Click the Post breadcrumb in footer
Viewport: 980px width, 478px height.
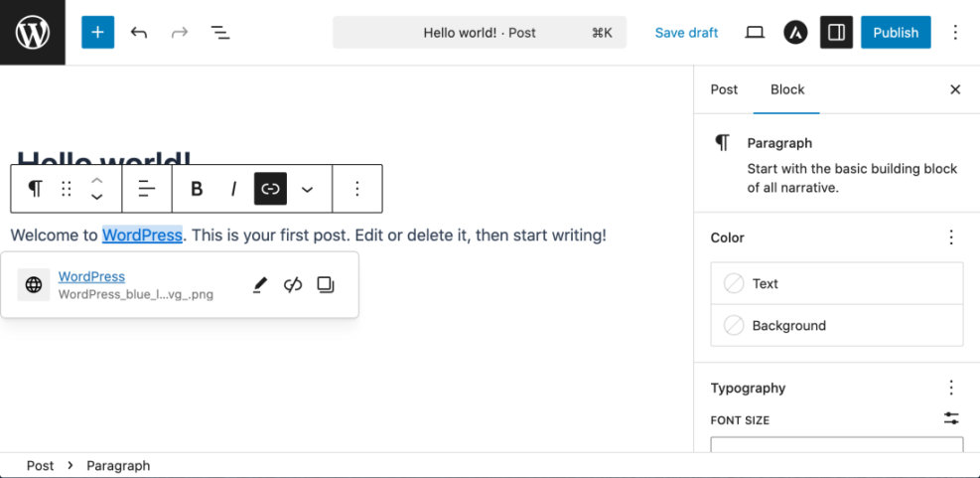(x=40, y=465)
